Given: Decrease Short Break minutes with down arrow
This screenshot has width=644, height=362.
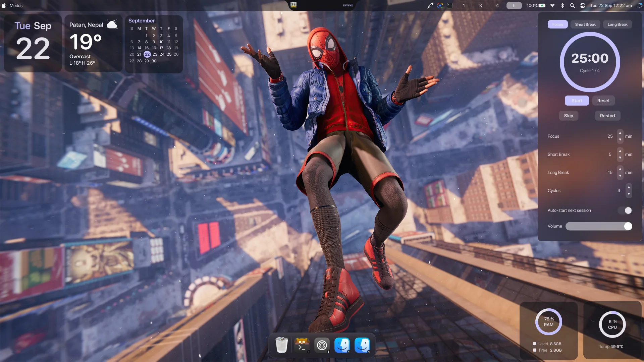Looking at the screenshot, I should pos(620,158).
